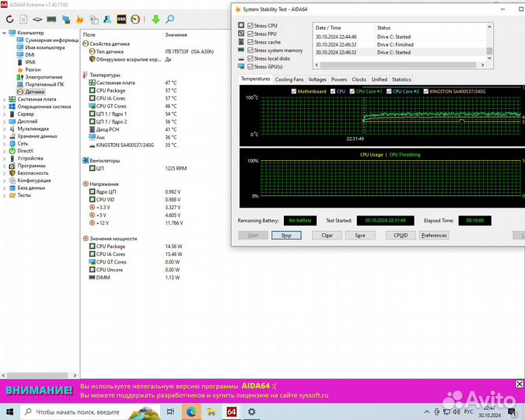Viewport: 525px width, 420px height.
Task: Open the Preferences dialog button
Action: point(434,235)
